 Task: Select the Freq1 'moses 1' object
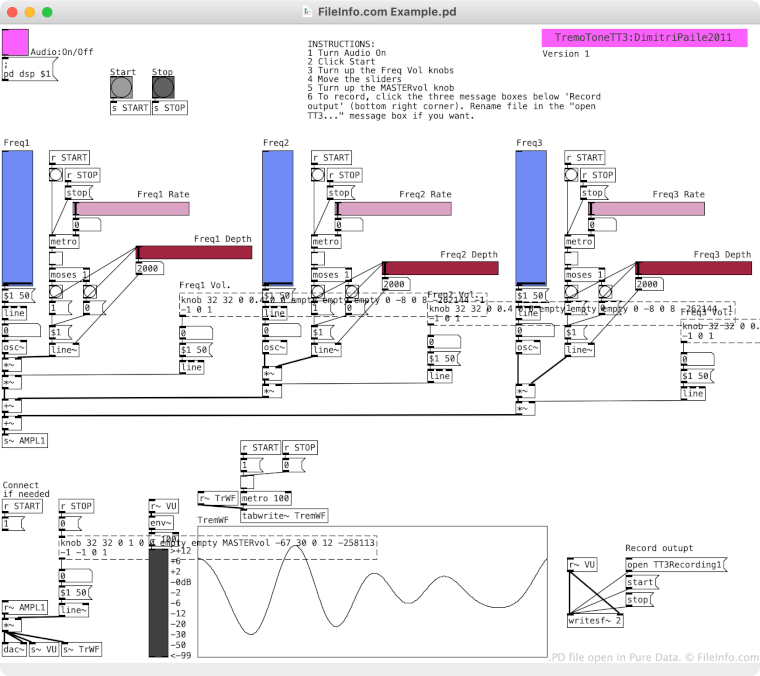(x=69, y=275)
